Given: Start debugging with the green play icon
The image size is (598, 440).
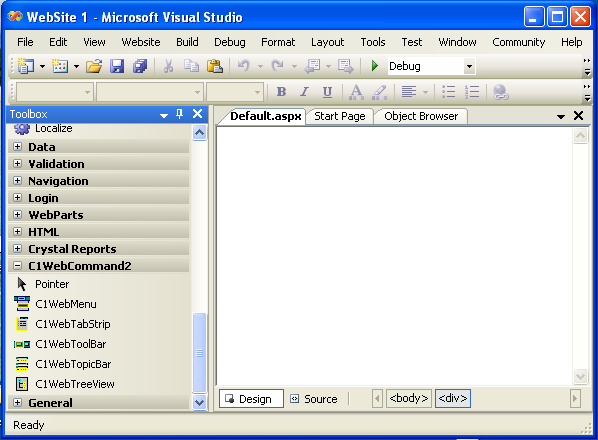Looking at the screenshot, I should tap(375, 66).
